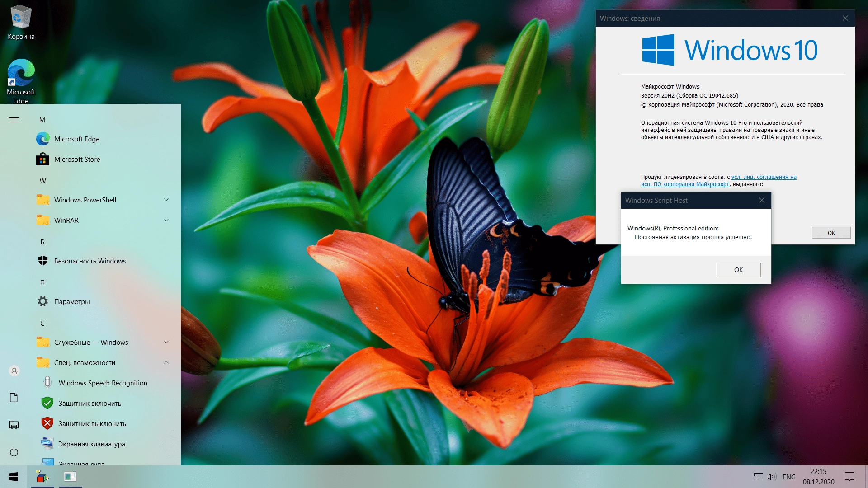Open taskbar clock showing 22:15
The width and height of the screenshot is (868, 488).
(x=818, y=477)
